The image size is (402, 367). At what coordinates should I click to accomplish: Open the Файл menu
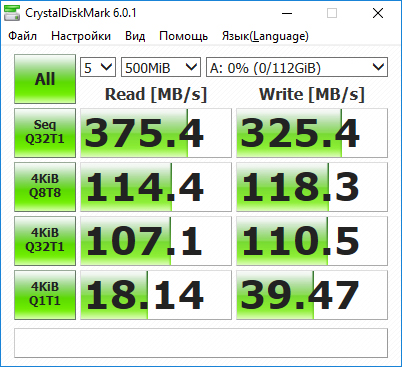tap(22, 36)
